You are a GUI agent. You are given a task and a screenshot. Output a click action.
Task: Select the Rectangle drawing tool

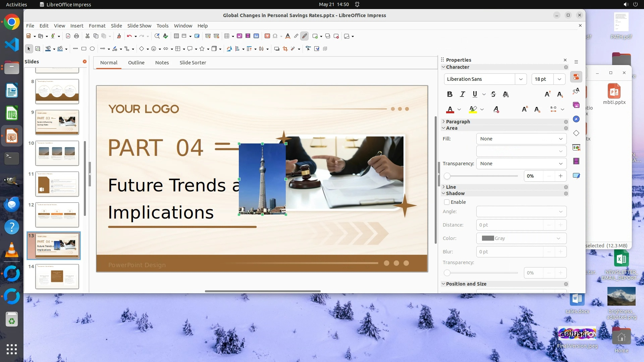click(x=84, y=49)
